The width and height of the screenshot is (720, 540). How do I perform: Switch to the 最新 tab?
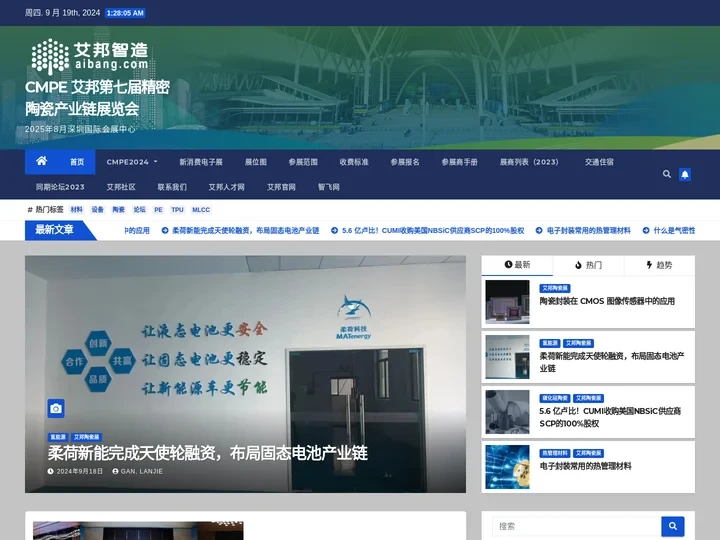click(517, 265)
